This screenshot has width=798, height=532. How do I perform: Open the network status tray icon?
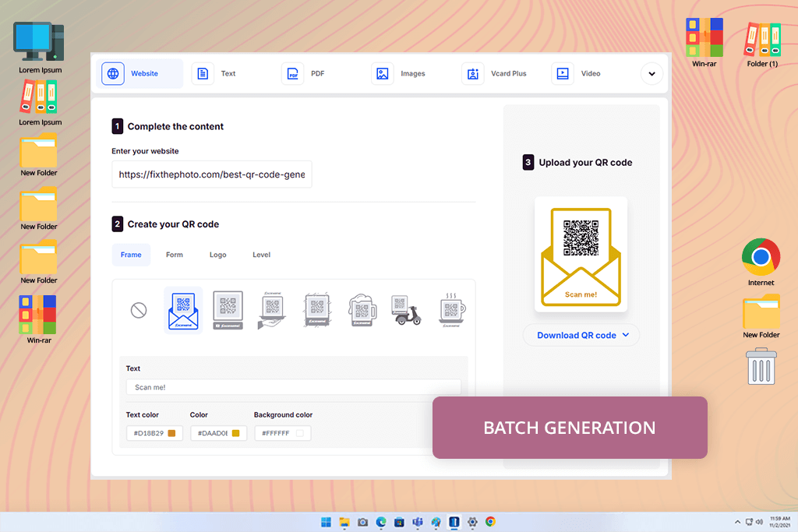coord(749,523)
